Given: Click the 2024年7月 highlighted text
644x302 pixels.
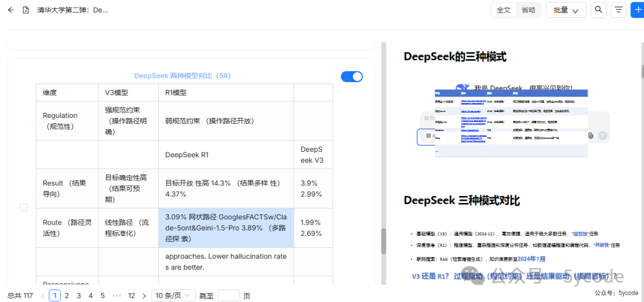Looking at the screenshot, I should tap(531, 259).
